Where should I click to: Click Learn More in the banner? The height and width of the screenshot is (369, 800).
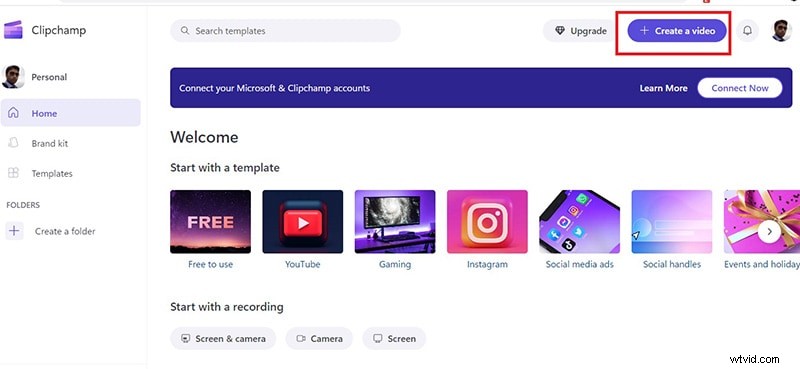pyautogui.click(x=663, y=88)
